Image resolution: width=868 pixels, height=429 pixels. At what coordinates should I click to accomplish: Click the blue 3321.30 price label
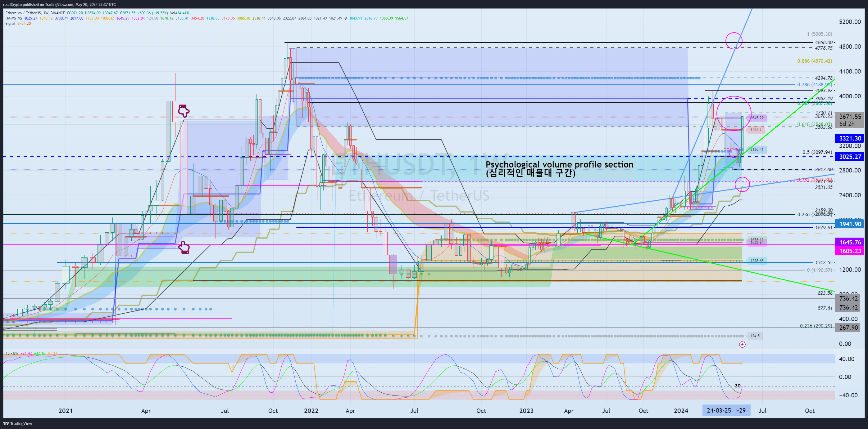click(850, 138)
